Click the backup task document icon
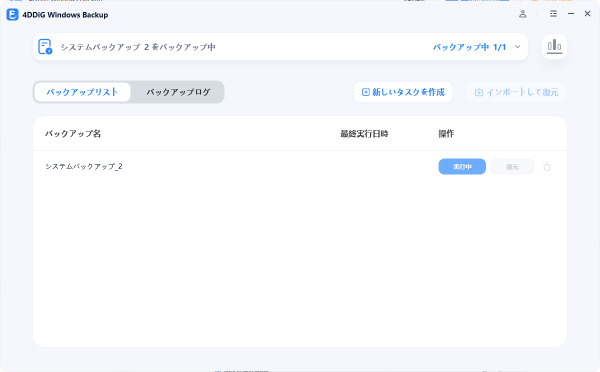The height and width of the screenshot is (372, 600). click(x=45, y=47)
